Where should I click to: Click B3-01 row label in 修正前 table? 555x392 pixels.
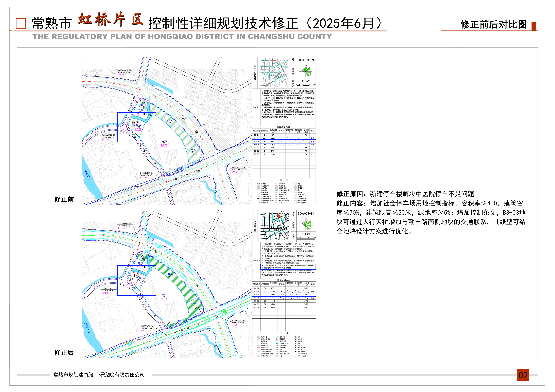tap(256, 135)
